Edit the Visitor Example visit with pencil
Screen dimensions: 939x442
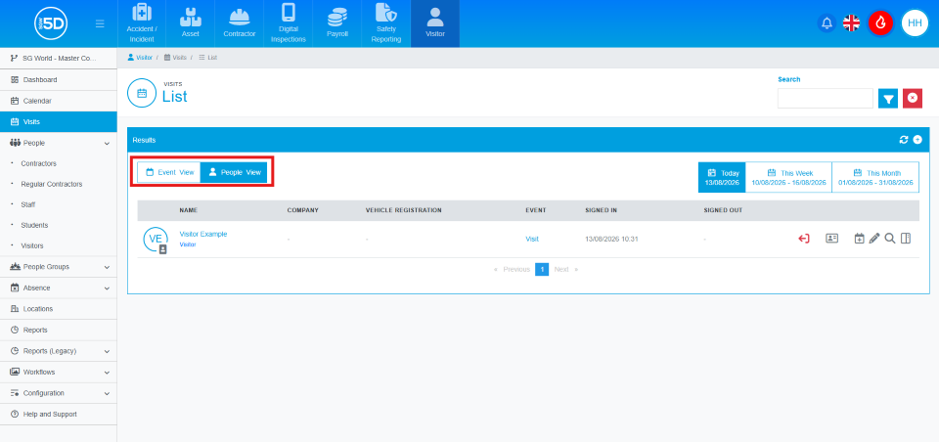(x=874, y=238)
